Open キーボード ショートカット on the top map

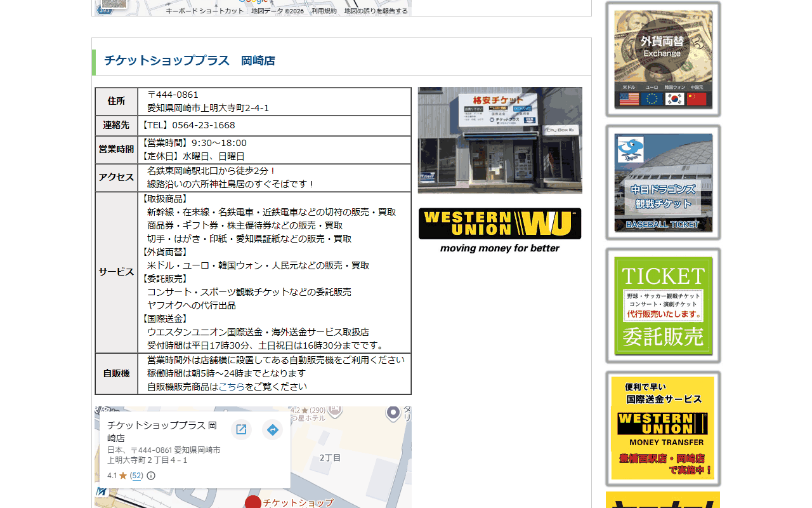click(x=205, y=11)
